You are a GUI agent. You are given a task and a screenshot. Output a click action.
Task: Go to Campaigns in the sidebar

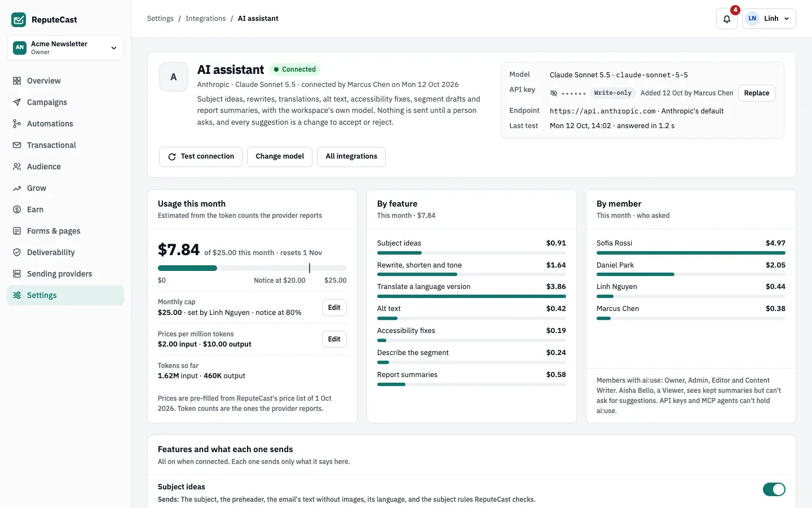[x=65, y=102]
